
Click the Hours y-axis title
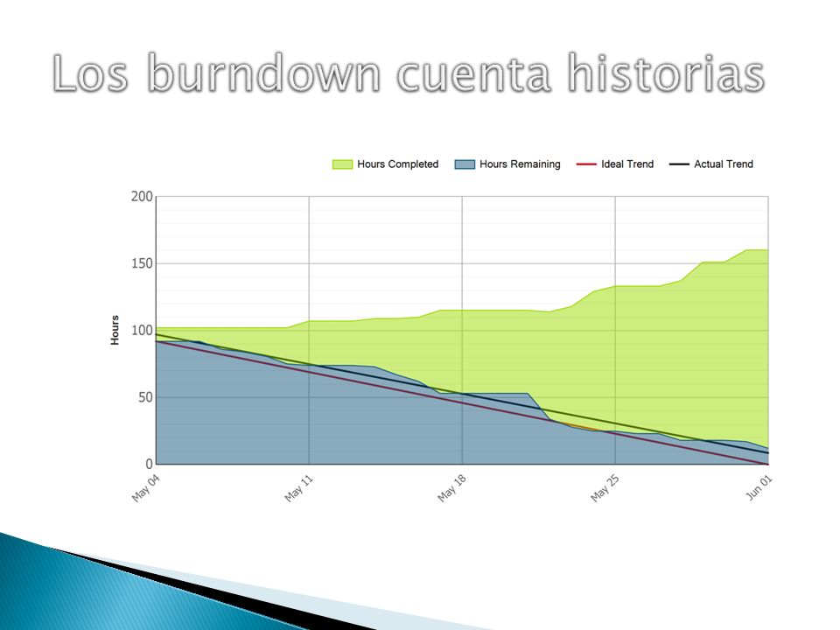pyautogui.click(x=115, y=330)
